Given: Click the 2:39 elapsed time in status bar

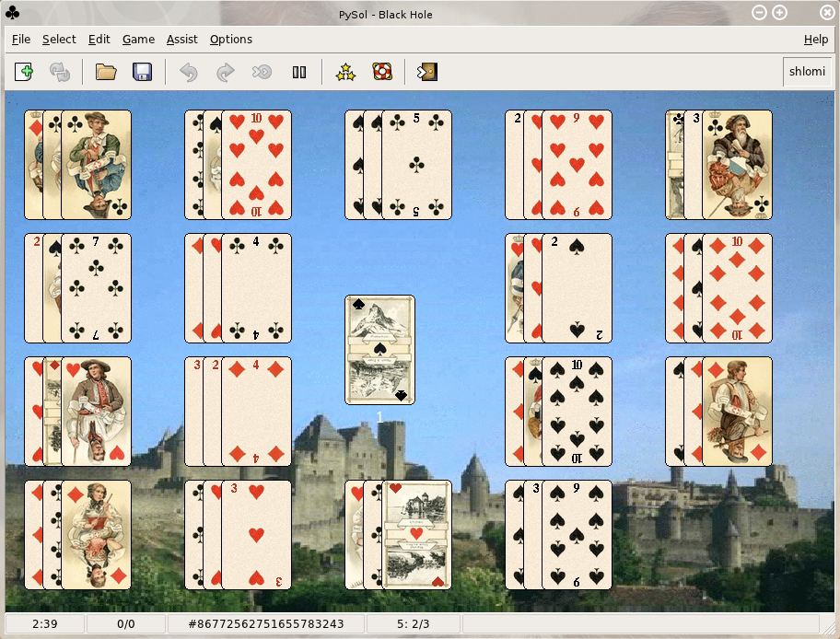Looking at the screenshot, I should [x=45, y=623].
